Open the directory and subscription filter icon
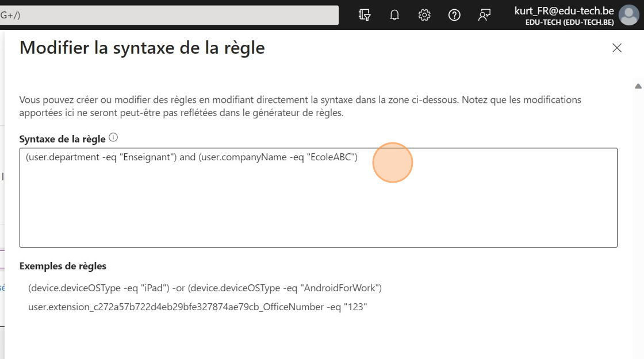Image resolution: width=644 pixels, height=359 pixels. [x=365, y=15]
